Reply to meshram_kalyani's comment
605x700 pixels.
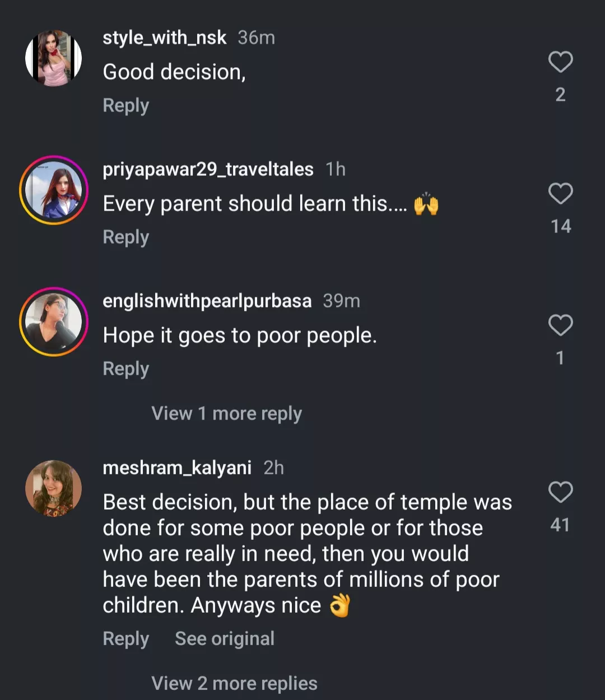pos(126,638)
